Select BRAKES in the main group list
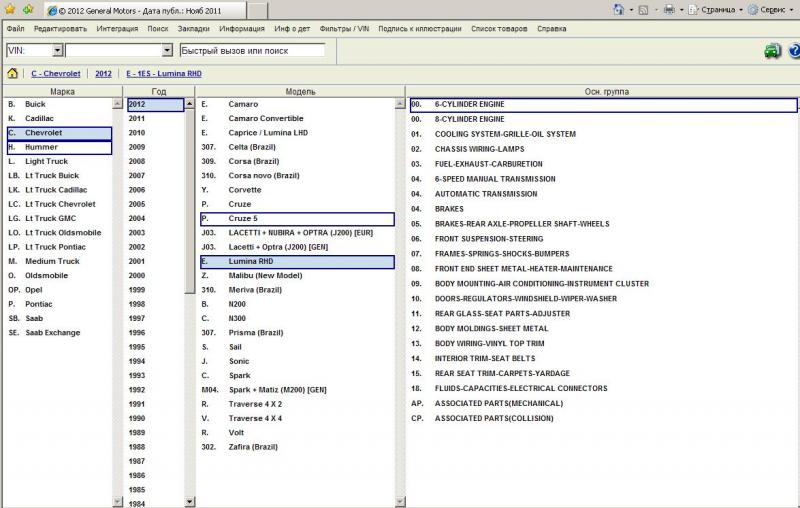The height and width of the screenshot is (508, 800). (x=449, y=209)
